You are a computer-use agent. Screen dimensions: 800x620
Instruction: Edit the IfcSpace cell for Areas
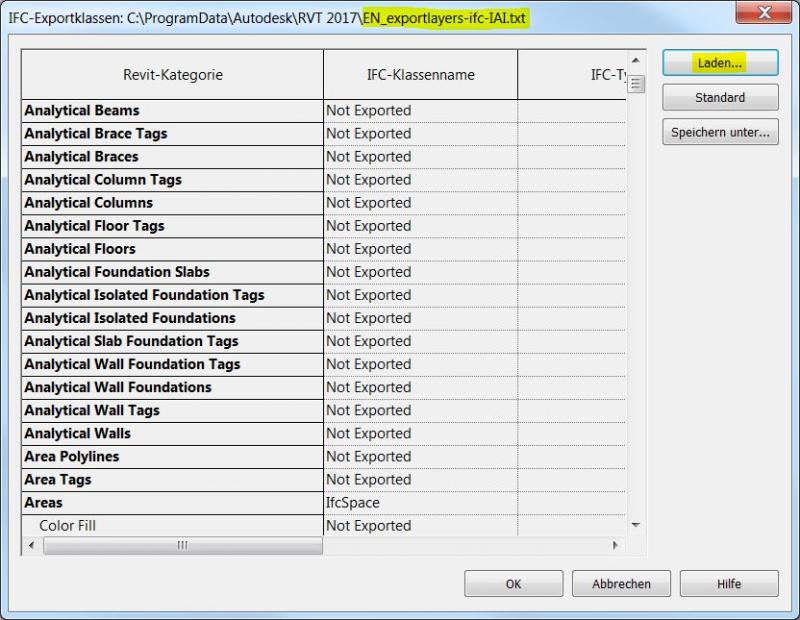(420, 503)
